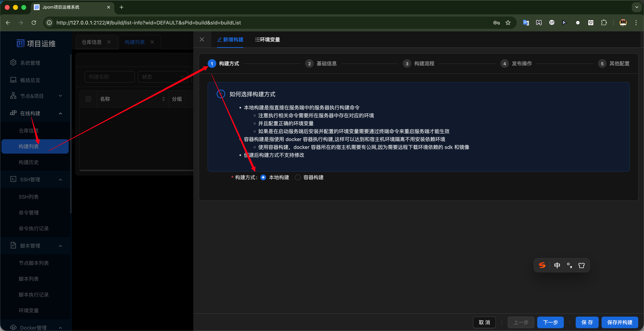This screenshot has width=644, height=331.
Task: Click the 概括总览 monitor icon
Action: click(13, 80)
